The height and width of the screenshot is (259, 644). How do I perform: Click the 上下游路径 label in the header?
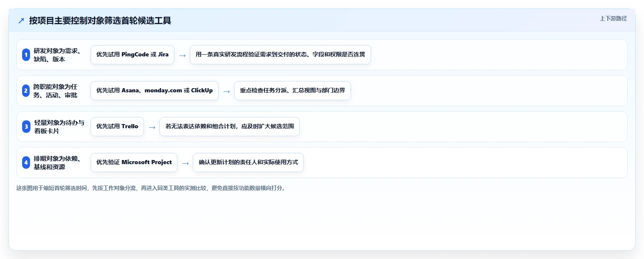tap(613, 18)
